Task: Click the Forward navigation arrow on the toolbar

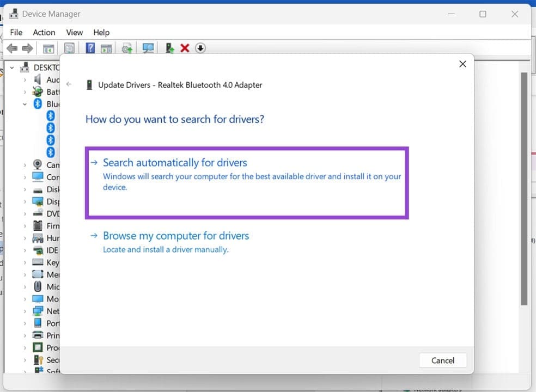Action: [28, 48]
